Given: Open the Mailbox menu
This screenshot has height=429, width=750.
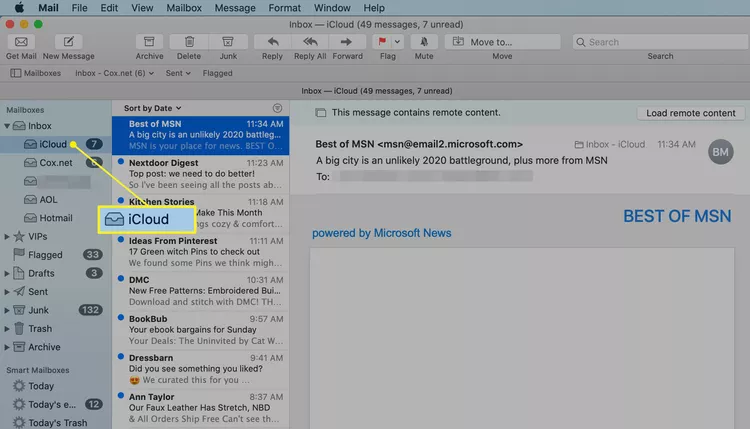Looking at the screenshot, I should (184, 8).
